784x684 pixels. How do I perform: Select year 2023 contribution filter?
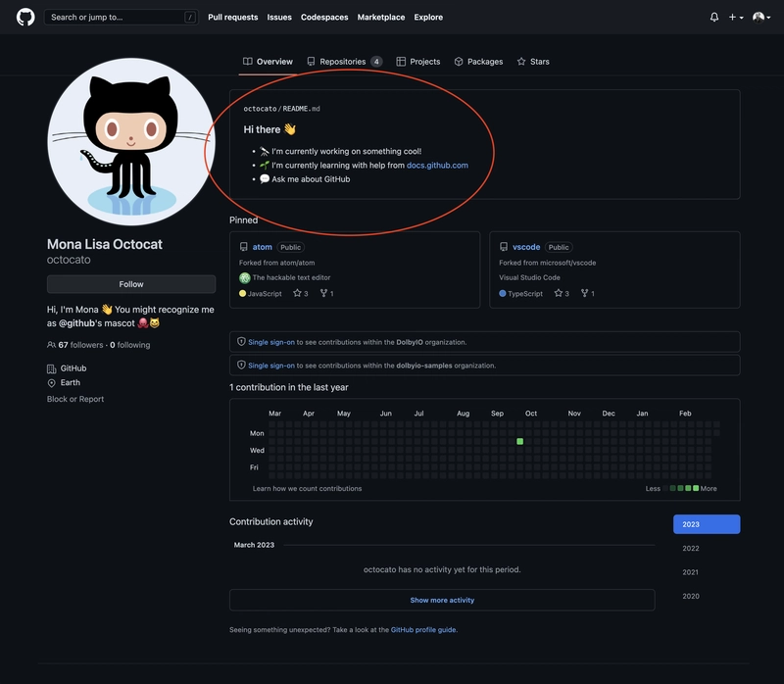click(x=707, y=524)
